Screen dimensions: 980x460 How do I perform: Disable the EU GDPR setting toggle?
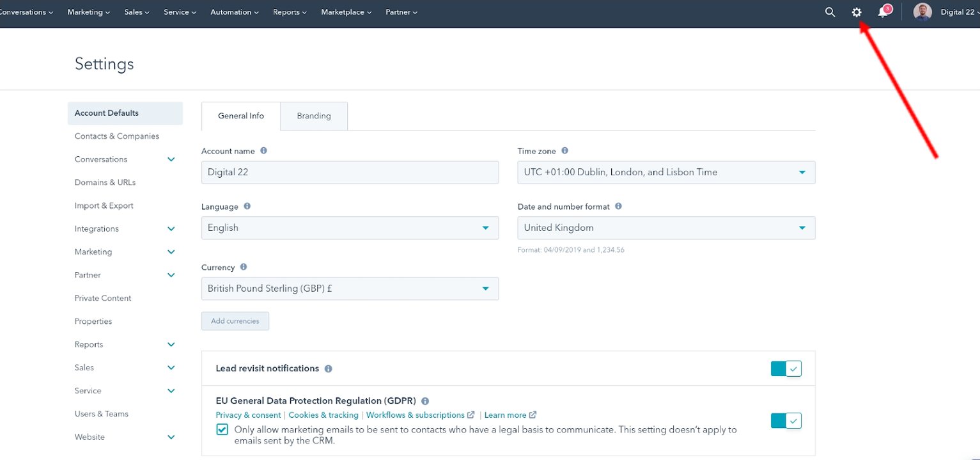coord(786,420)
